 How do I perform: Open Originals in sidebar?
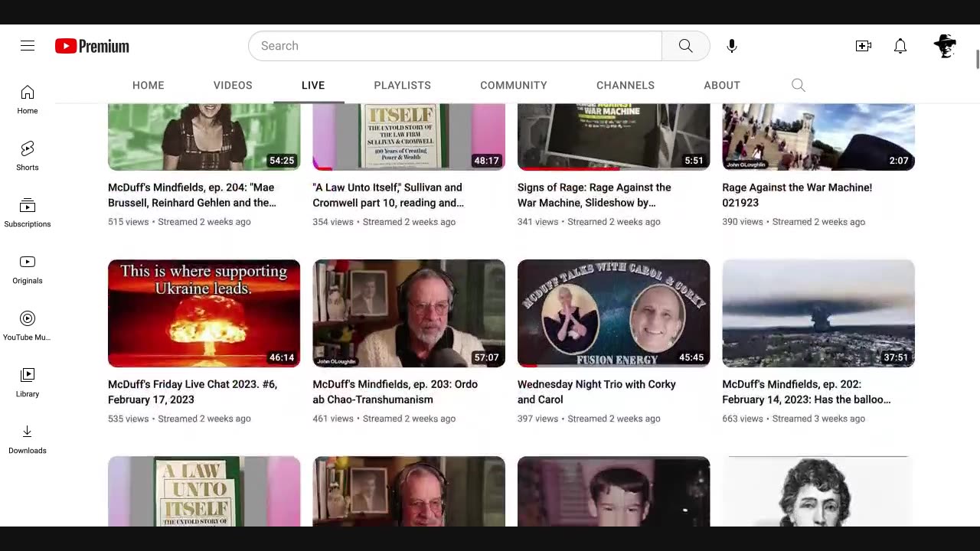(28, 269)
